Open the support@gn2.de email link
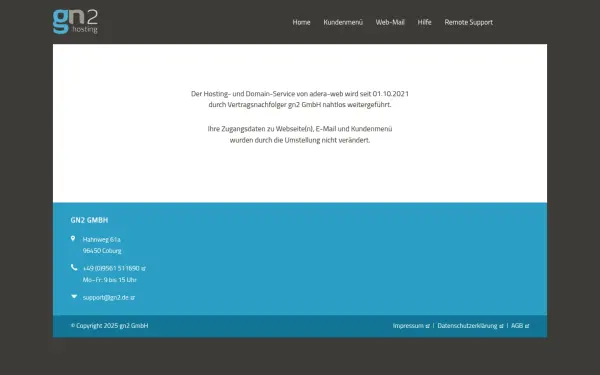Viewport: 600px width, 375px height. click(x=106, y=297)
